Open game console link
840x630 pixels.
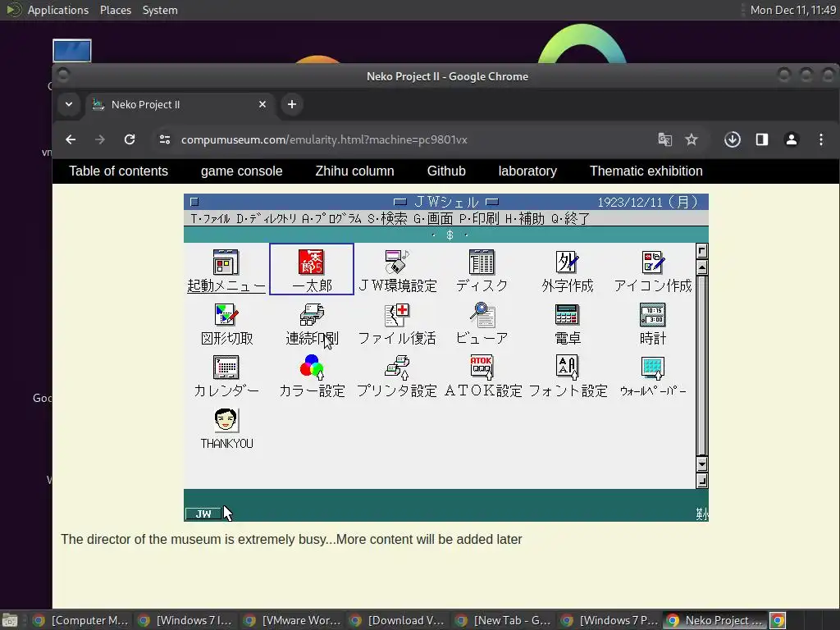242,171
